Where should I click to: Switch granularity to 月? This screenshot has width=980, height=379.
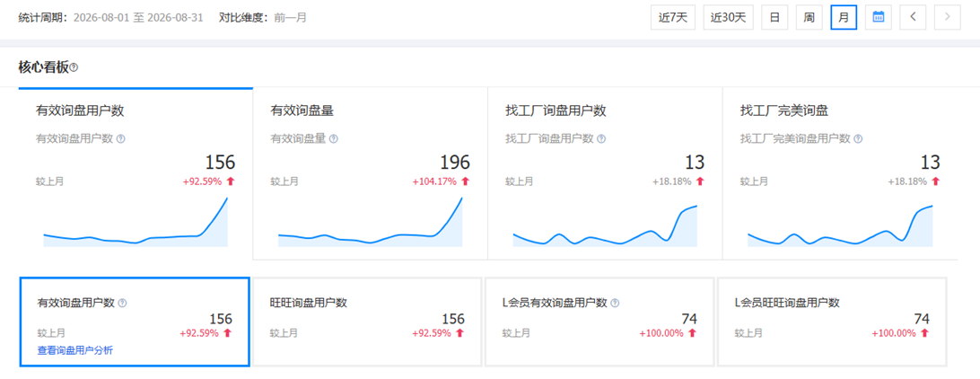(844, 17)
